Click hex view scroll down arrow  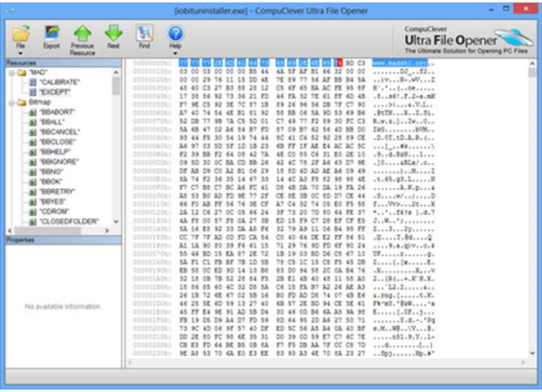(x=532, y=353)
